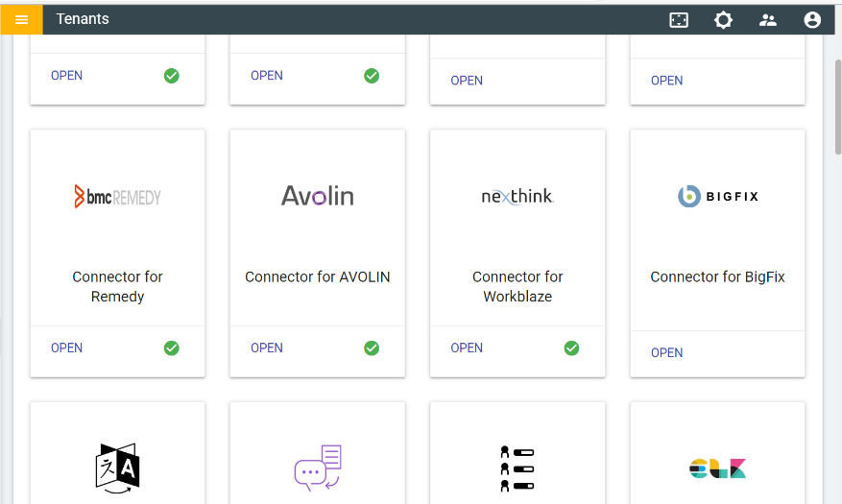This screenshot has width=842, height=504.
Task: Click the BigFix logo
Action: [717, 196]
